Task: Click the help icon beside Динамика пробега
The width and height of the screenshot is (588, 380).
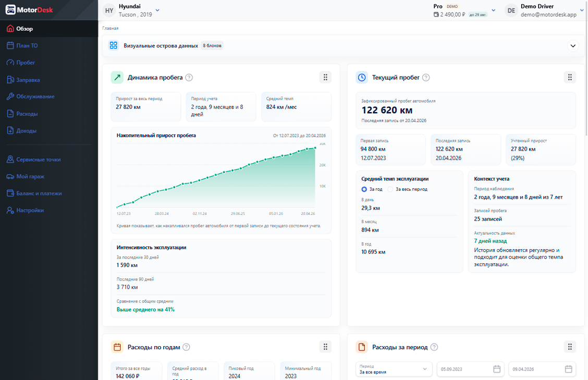Action: tap(189, 78)
